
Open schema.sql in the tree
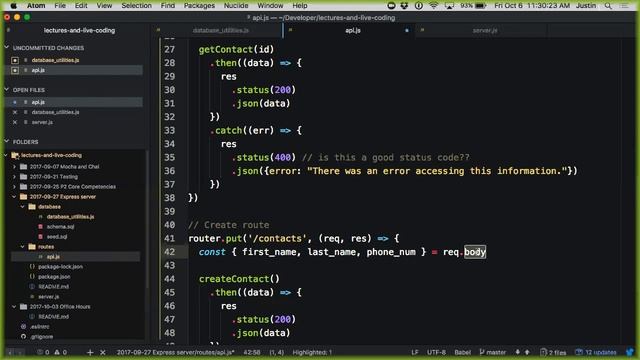60,227
